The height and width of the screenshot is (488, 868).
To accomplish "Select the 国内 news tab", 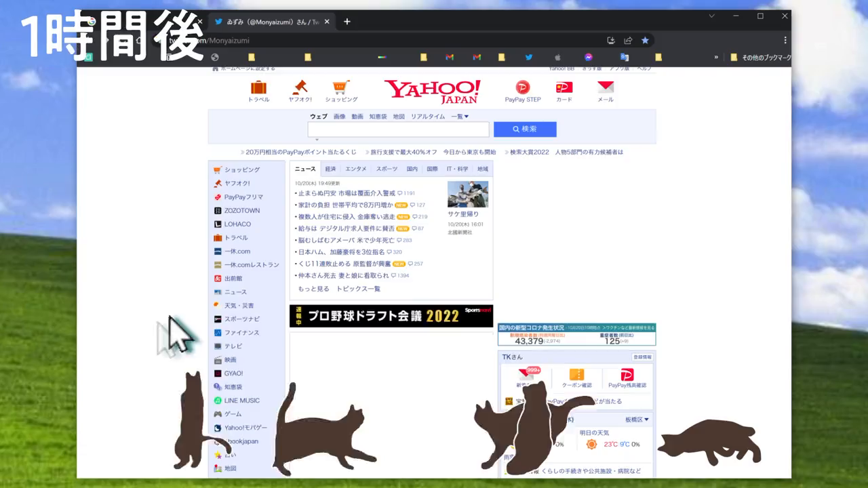I will pyautogui.click(x=412, y=169).
